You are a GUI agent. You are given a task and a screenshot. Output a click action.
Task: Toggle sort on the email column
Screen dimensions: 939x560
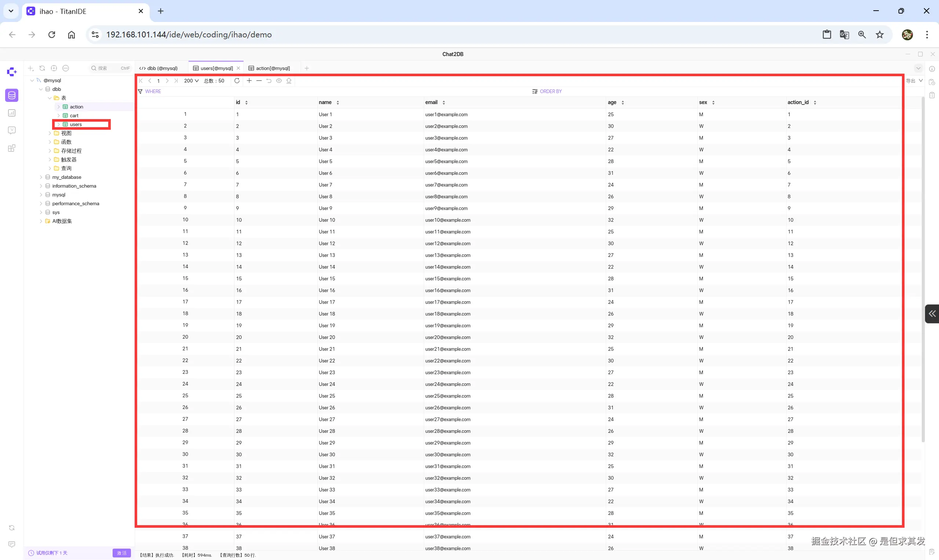[443, 103]
